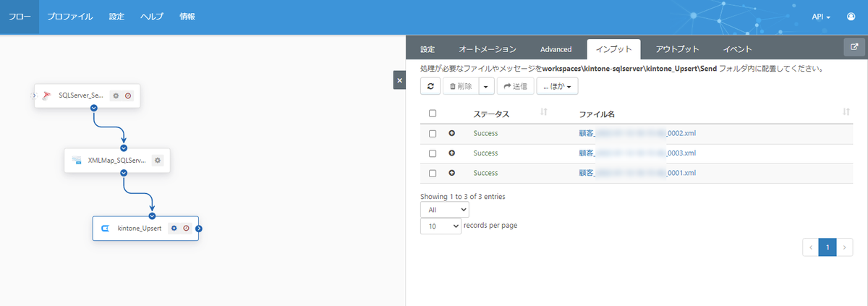Open the 0002.xml file link
868x306 pixels.
pos(637,133)
